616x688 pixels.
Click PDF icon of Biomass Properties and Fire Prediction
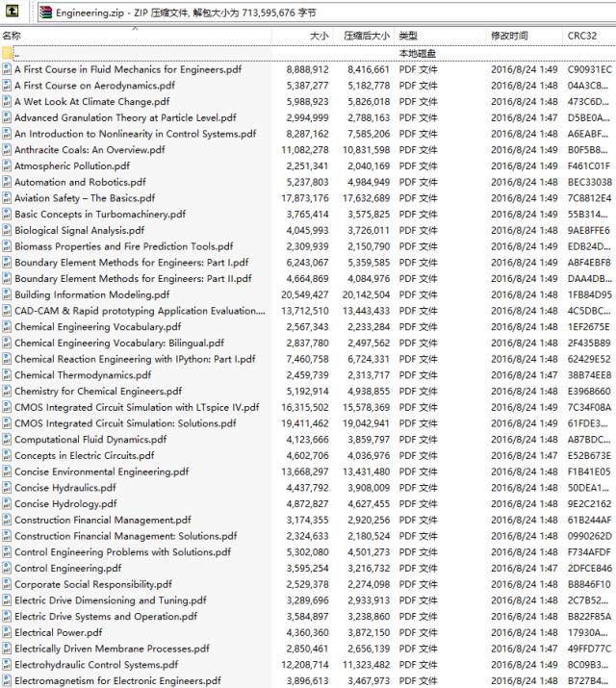coord(7,246)
